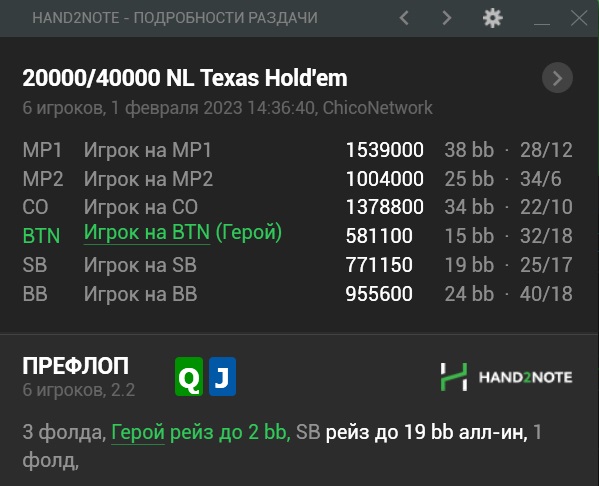Click the game title '20000/40000 NL Texas Hold'em'
599x486 pixels.
click(185, 78)
